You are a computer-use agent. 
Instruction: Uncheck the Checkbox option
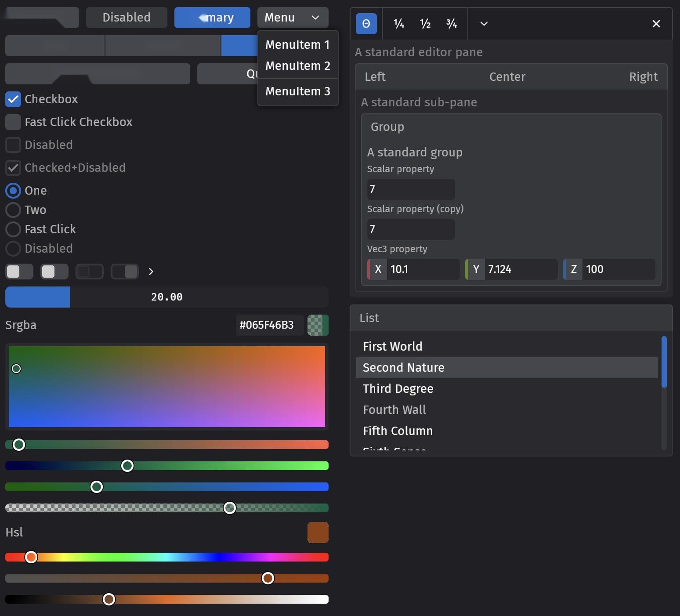tap(13, 99)
